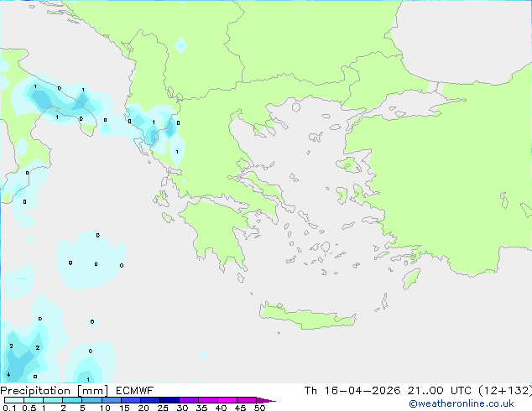Click the '50' legend scale label
The height and width of the screenshot is (411, 532).
259,408
